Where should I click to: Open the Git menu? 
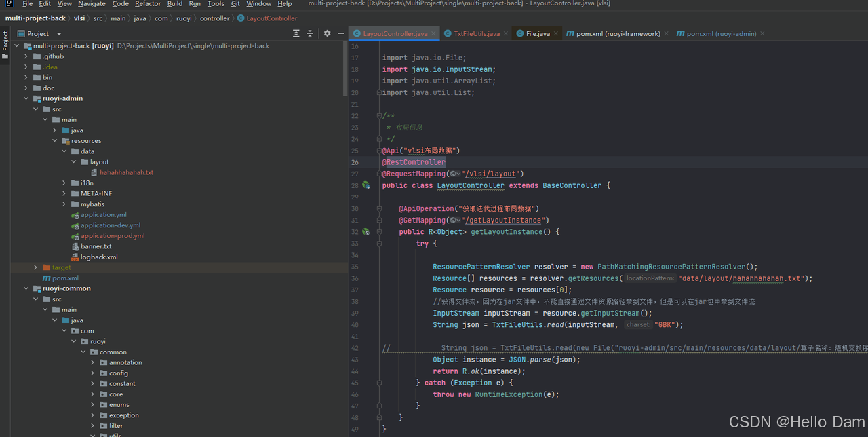coord(235,4)
